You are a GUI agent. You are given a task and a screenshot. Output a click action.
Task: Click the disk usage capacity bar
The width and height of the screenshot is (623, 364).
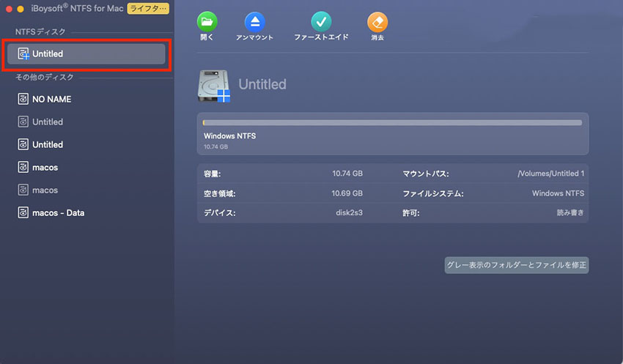(x=392, y=123)
